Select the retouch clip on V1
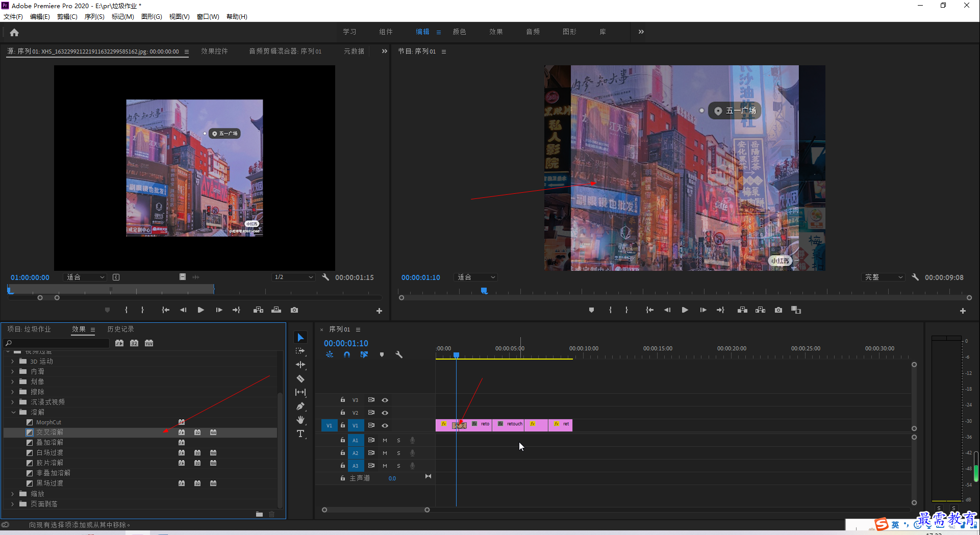The image size is (980, 535). pyautogui.click(x=509, y=425)
